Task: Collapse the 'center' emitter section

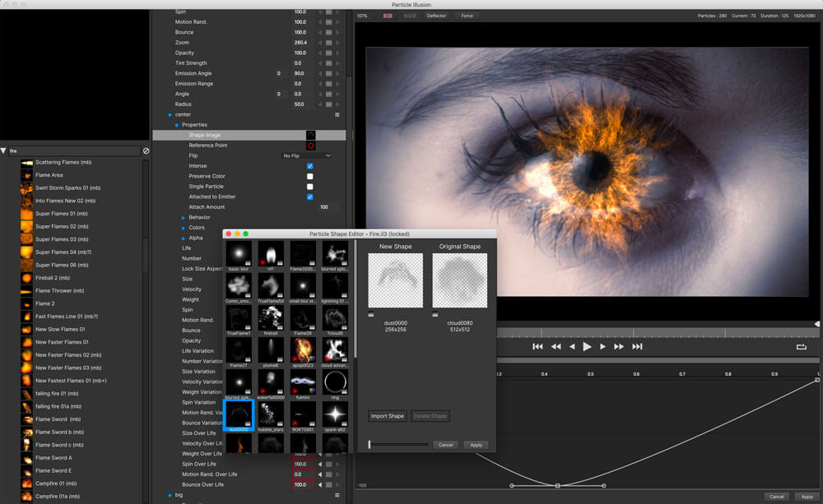Action: [x=170, y=114]
